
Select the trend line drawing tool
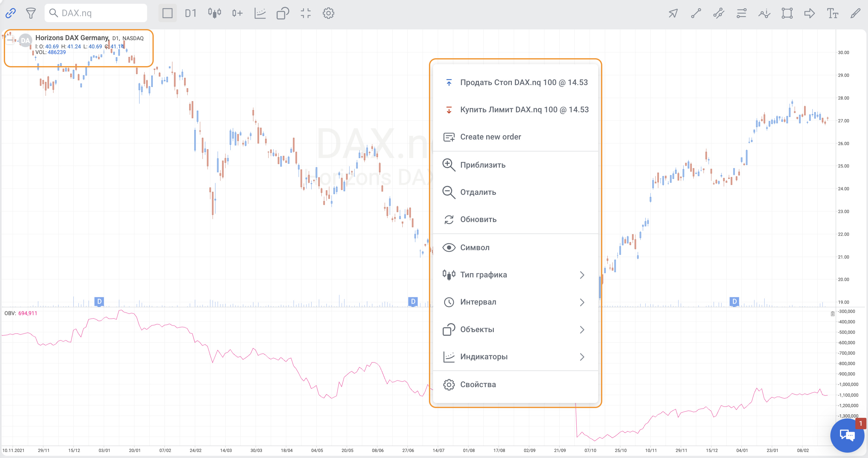(x=696, y=13)
